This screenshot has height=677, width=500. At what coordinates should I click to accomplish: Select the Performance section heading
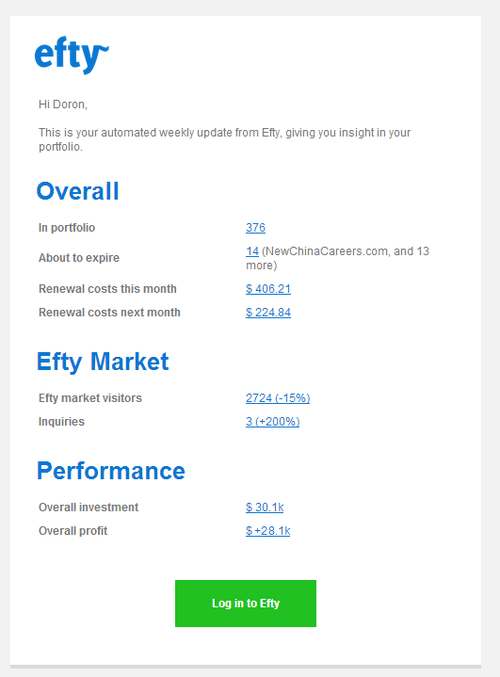(111, 471)
